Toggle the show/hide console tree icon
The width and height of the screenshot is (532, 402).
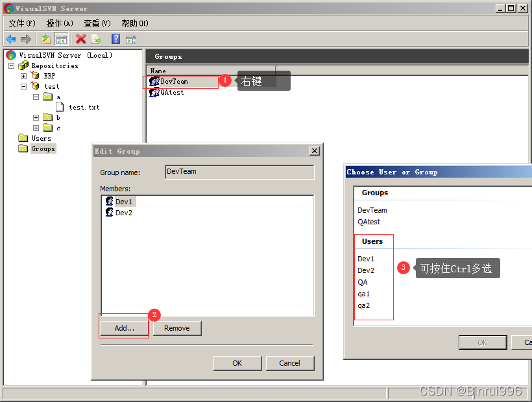(x=62, y=40)
